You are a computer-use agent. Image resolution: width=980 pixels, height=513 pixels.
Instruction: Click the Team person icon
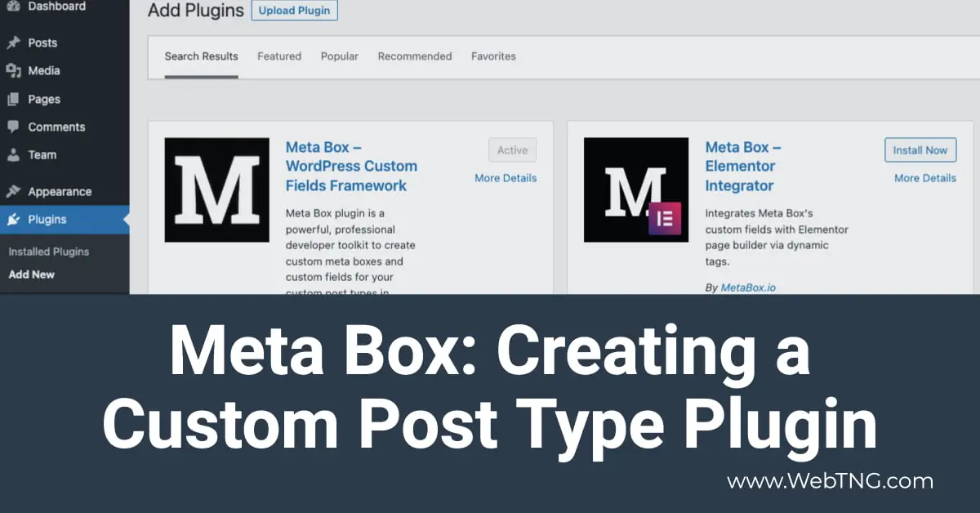coord(13,154)
